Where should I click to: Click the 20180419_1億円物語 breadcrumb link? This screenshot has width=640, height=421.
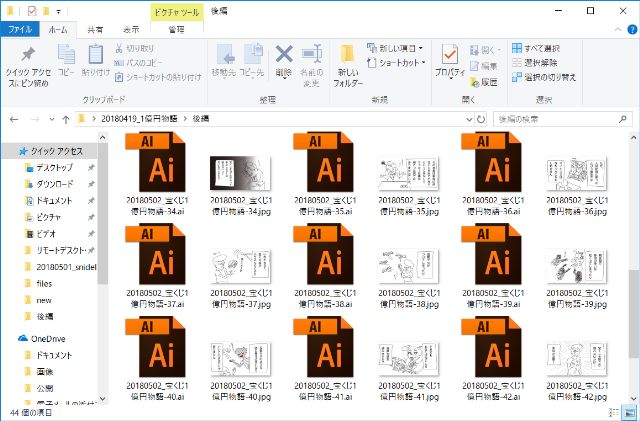pyautogui.click(x=141, y=119)
